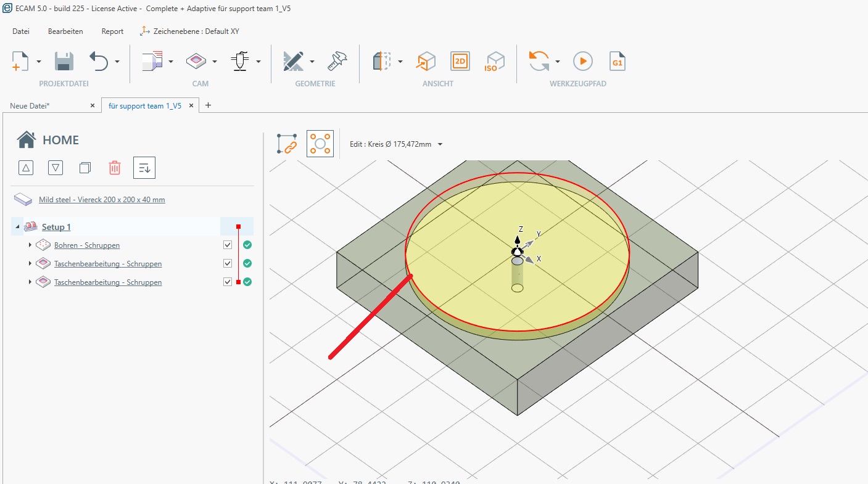The height and width of the screenshot is (484, 868).
Task: Collapse the Setup 1 tree node
Action: point(17,228)
